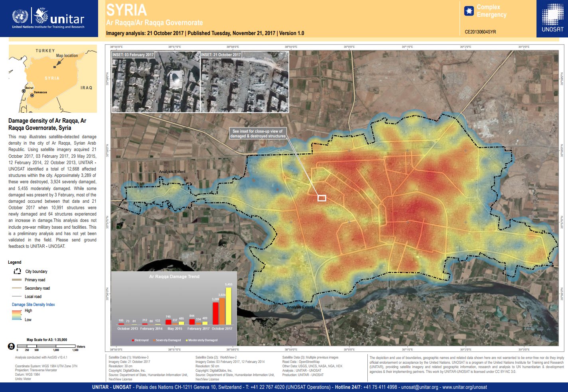568x392 pixels.
Task: Click the 'City boundary' legend text
Action: [x=36, y=271]
